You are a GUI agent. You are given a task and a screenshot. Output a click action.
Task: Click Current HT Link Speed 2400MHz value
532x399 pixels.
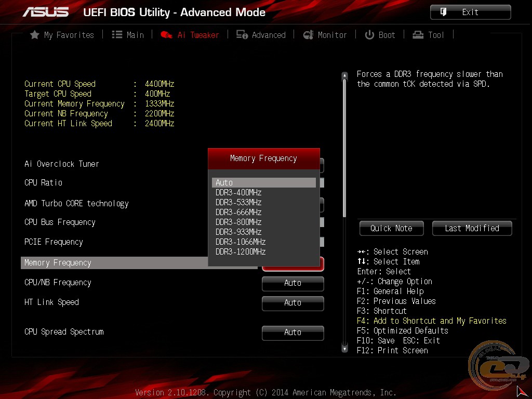[159, 123]
